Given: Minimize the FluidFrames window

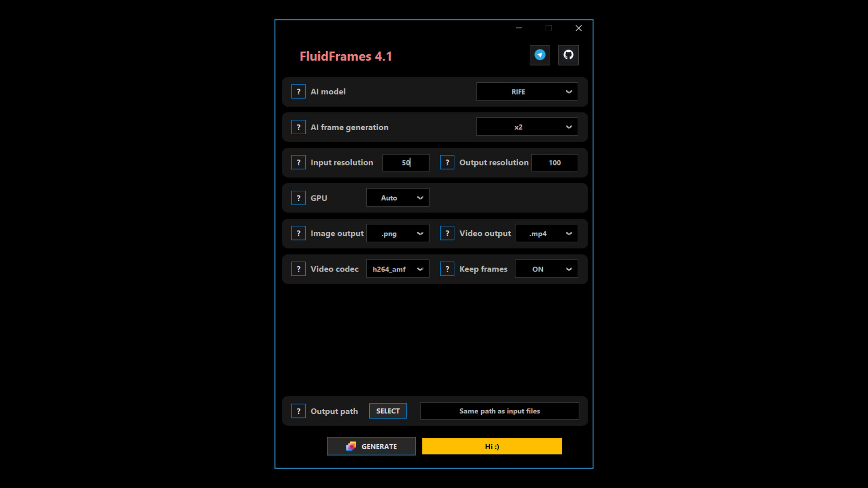Looking at the screenshot, I should pos(519,28).
